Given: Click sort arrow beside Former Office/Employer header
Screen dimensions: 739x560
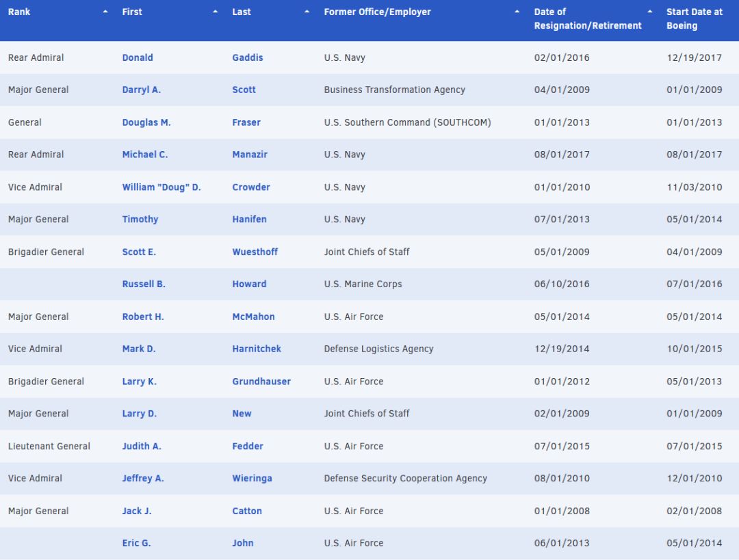Looking at the screenshot, I should pyautogui.click(x=517, y=12).
